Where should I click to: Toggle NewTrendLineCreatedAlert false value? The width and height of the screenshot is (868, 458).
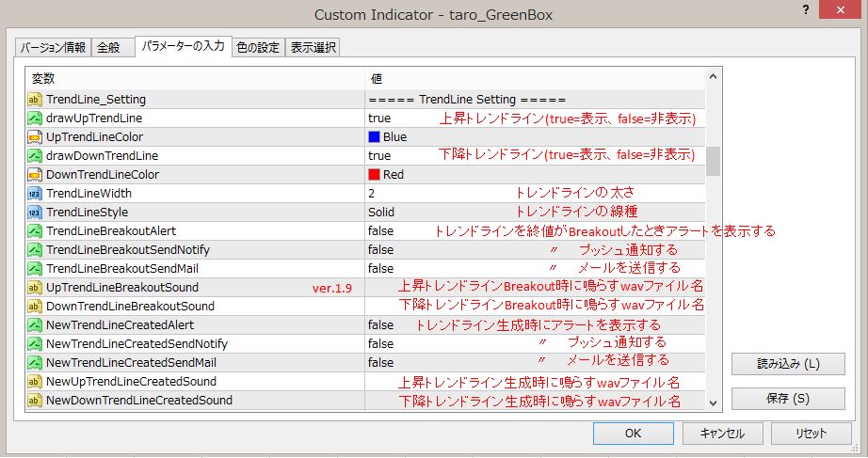pos(381,325)
